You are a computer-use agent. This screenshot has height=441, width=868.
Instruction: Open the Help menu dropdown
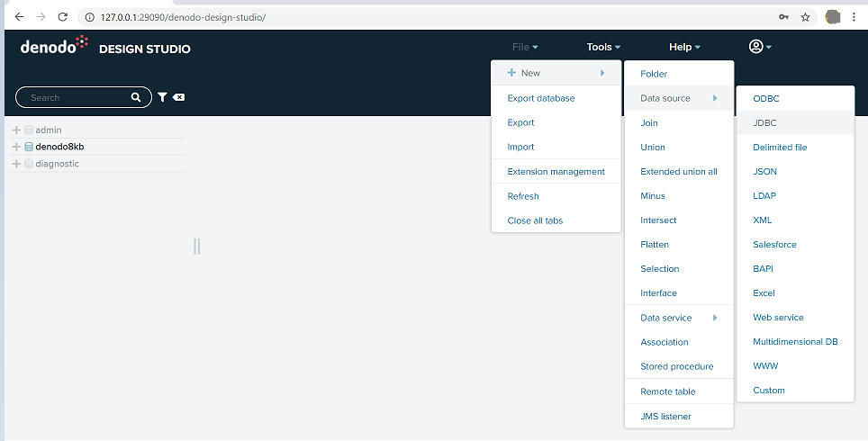coord(685,47)
